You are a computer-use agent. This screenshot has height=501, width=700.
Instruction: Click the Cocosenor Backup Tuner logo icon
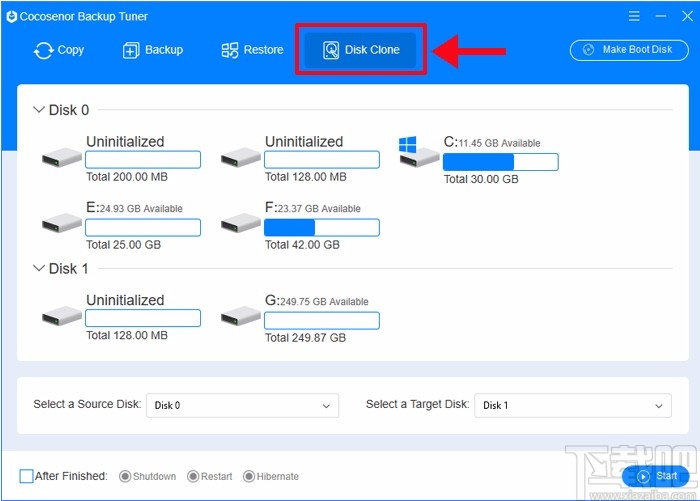[12, 17]
